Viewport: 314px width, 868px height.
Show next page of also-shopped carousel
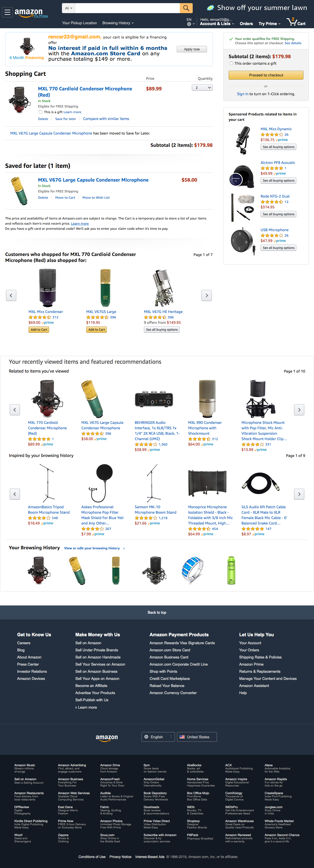[207, 295]
